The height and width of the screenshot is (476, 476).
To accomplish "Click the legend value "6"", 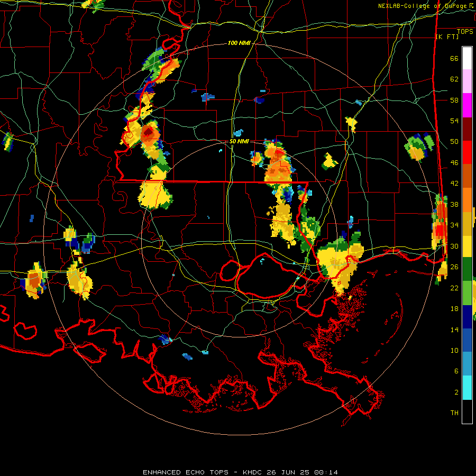I will [x=456, y=371].
